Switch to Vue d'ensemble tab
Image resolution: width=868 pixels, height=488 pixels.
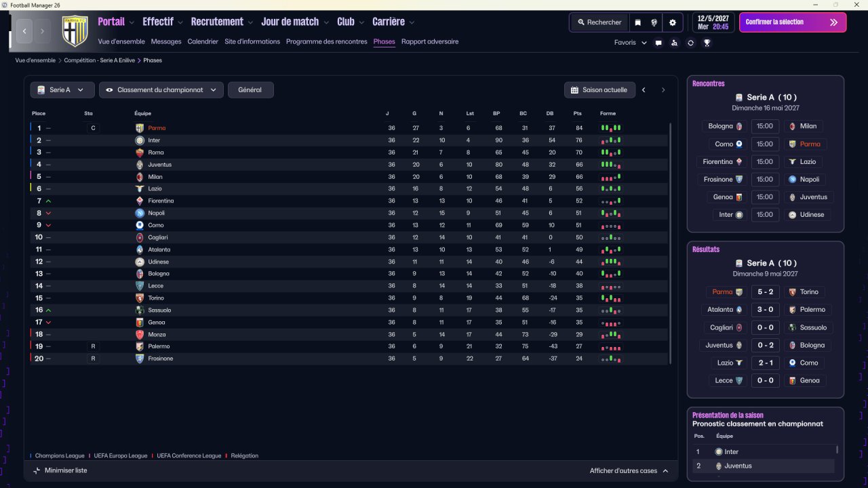tap(121, 42)
